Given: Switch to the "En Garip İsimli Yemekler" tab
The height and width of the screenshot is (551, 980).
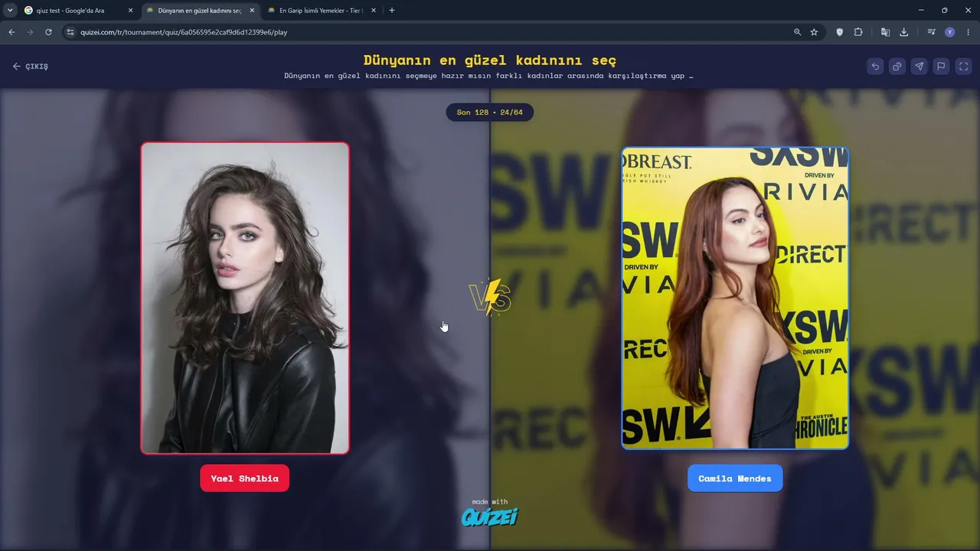Looking at the screenshot, I should [321, 11].
